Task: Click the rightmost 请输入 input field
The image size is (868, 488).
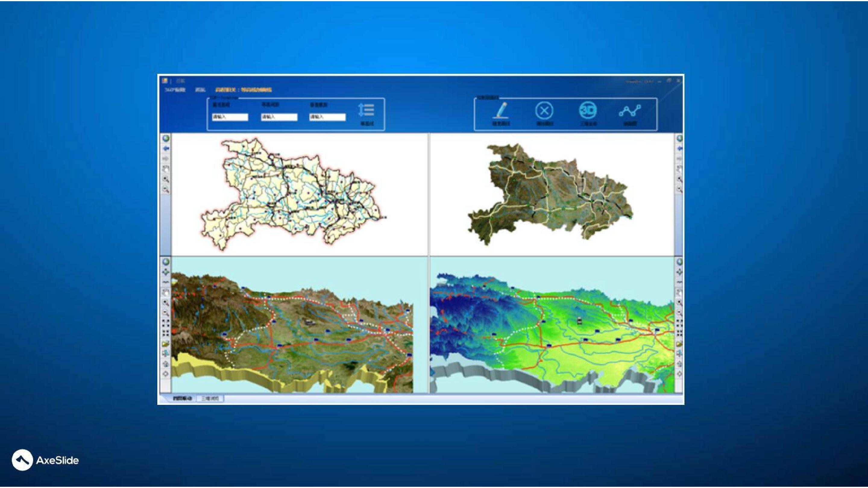Action: (x=328, y=117)
